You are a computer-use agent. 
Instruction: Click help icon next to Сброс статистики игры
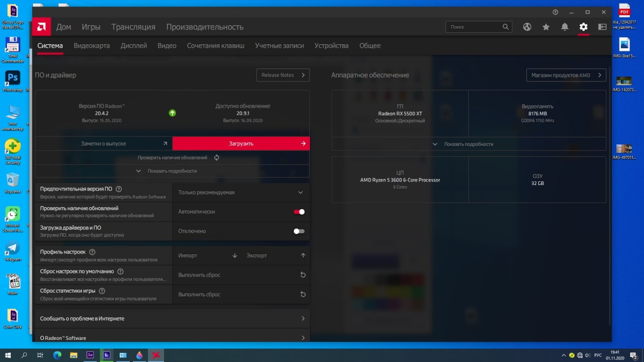[x=102, y=291]
